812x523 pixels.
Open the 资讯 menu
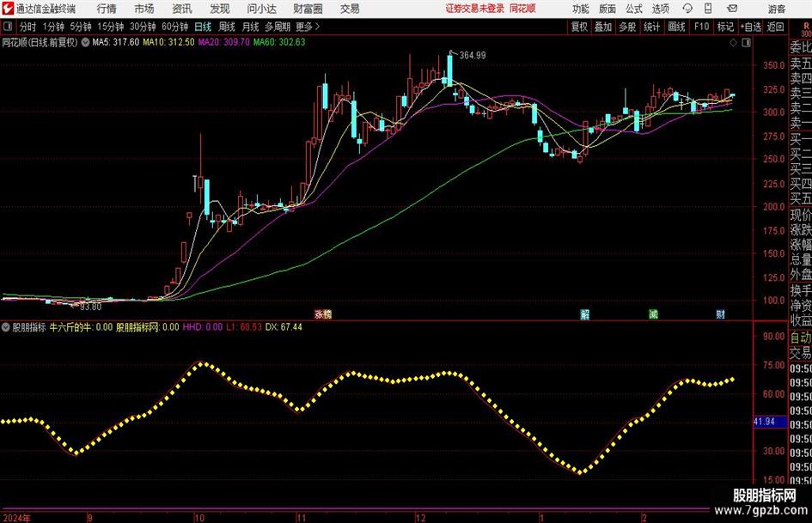click(x=182, y=9)
